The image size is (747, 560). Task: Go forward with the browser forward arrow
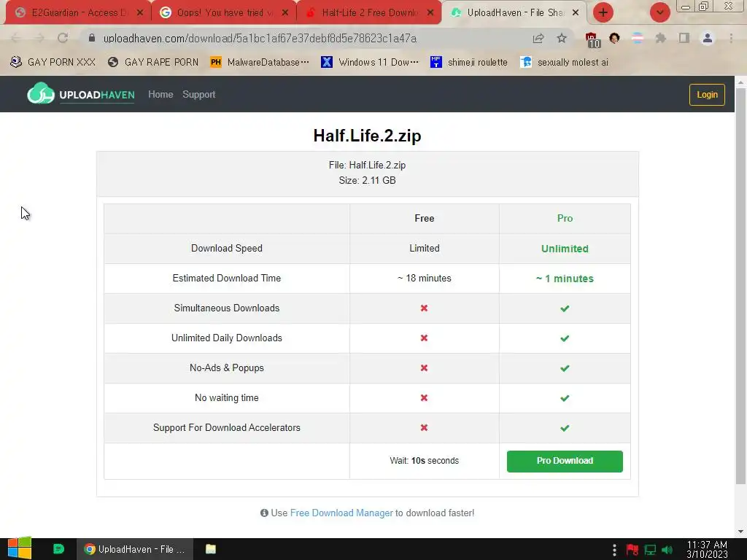(39, 38)
